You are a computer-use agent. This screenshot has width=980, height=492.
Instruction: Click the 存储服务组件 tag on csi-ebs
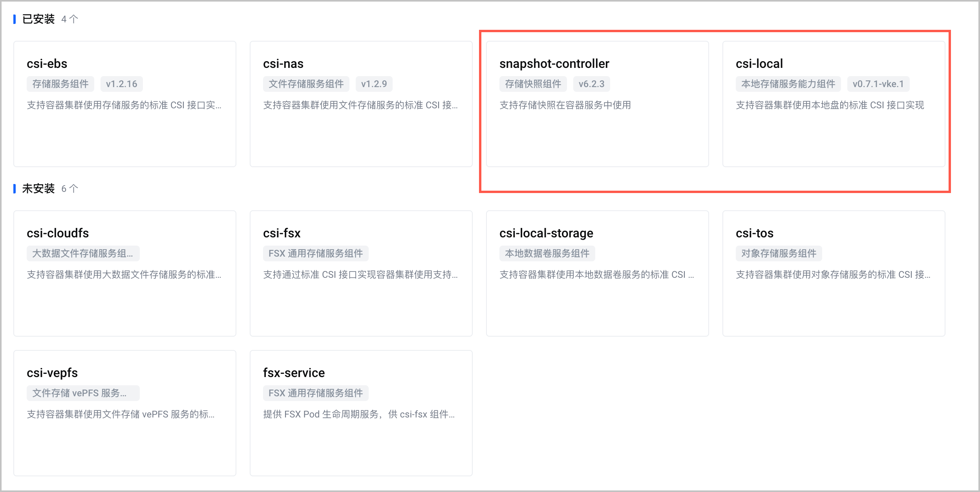point(60,84)
